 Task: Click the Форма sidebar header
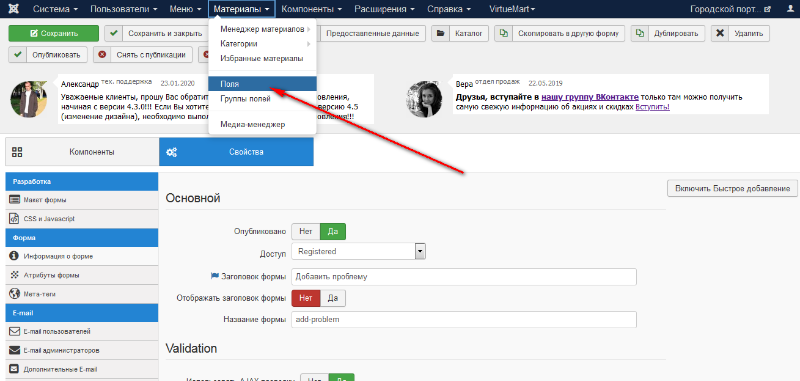click(x=82, y=238)
